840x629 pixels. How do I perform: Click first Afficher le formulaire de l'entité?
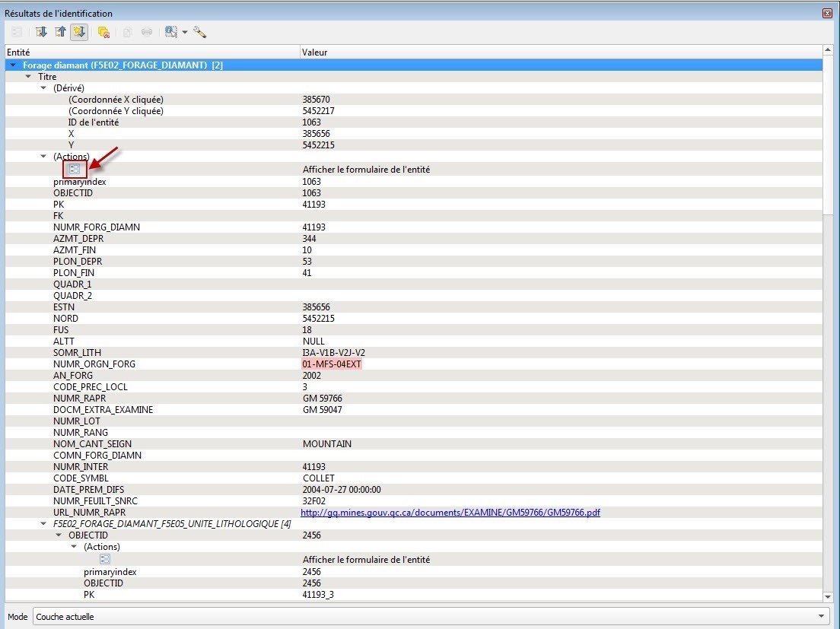(x=366, y=169)
